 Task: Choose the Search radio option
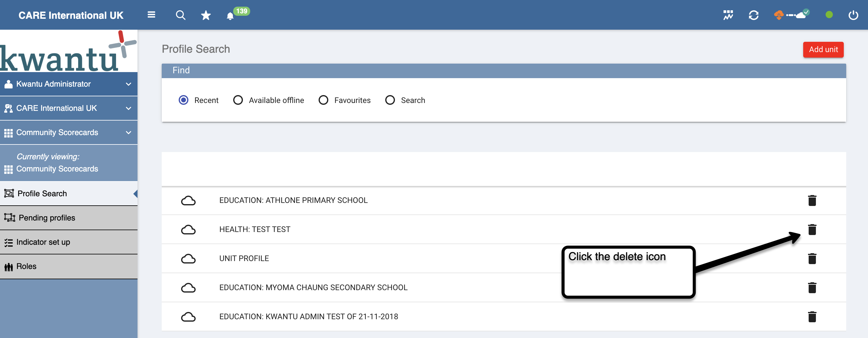[x=390, y=100]
